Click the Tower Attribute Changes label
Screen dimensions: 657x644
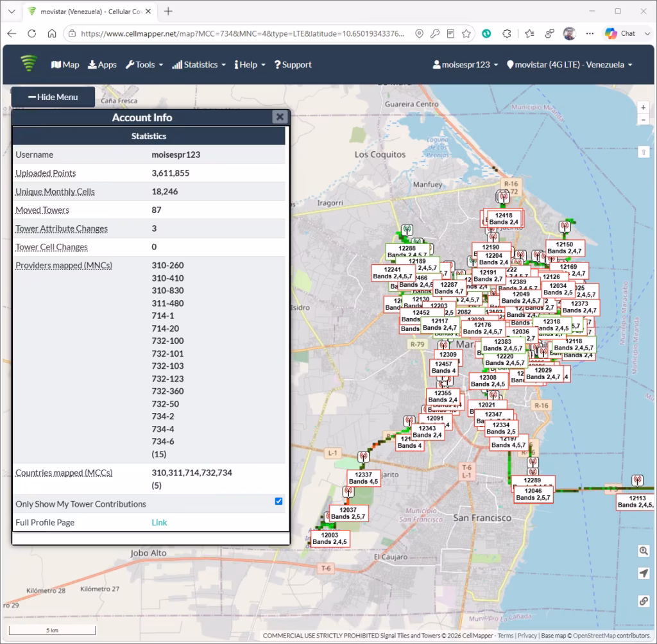tap(62, 228)
